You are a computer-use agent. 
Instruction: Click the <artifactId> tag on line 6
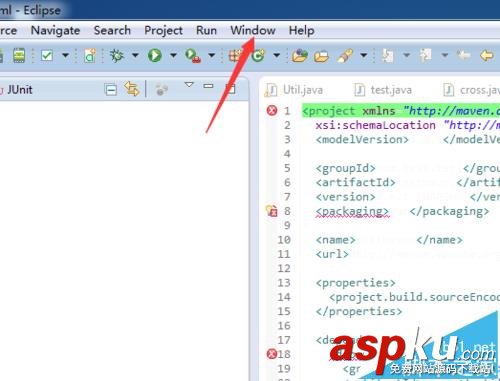(355, 183)
